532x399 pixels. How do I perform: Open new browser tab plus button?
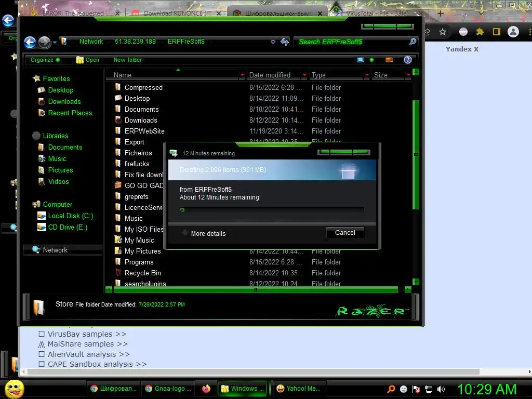click(441, 14)
